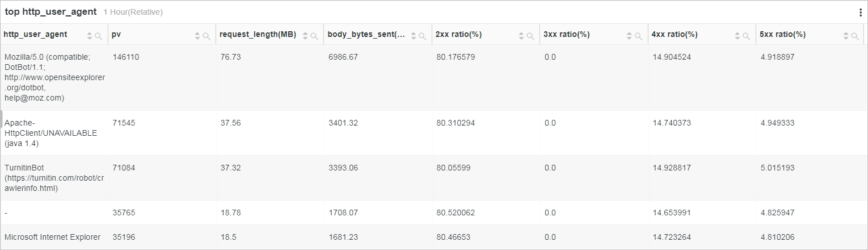The width and height of the screenshot is (868, 250).
Task: Toggle sort arrows on 5xx ratio(%) column
Action: [845, 36]
